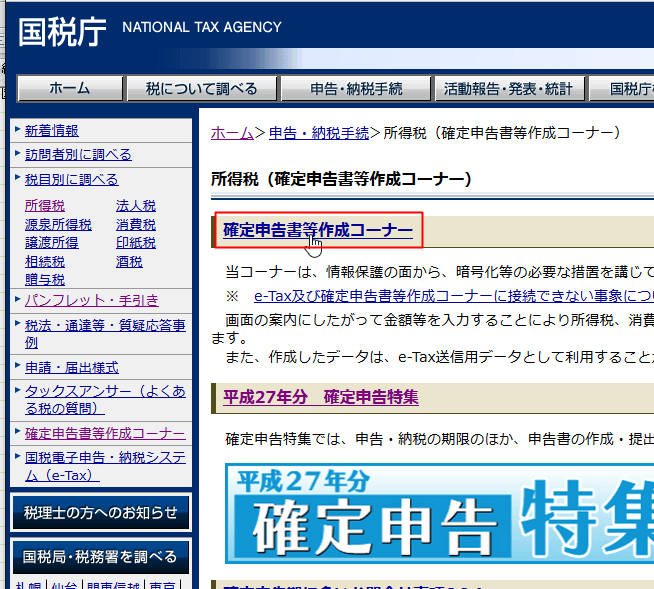
Task: Select 相続税 in the tax list
Action: (45, 262)
